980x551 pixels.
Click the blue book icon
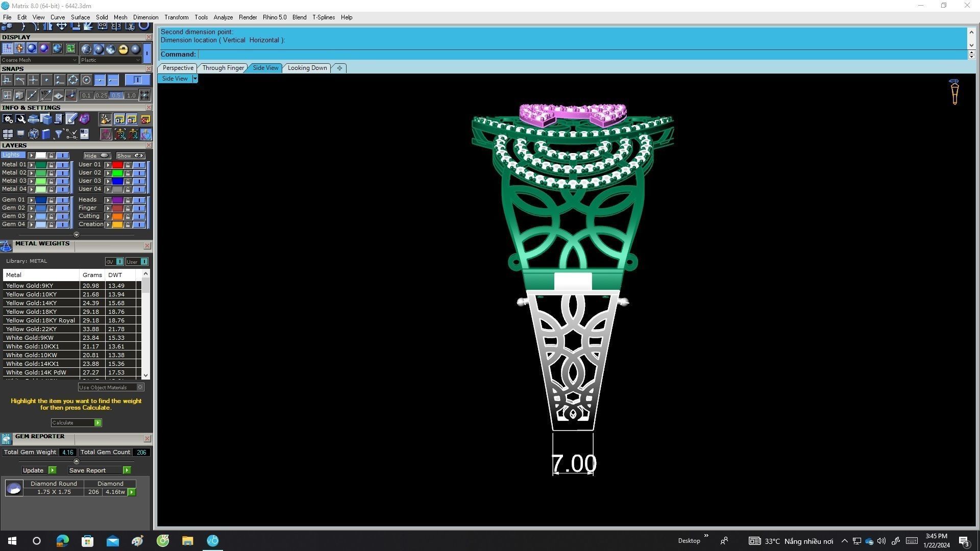point(46,134)
